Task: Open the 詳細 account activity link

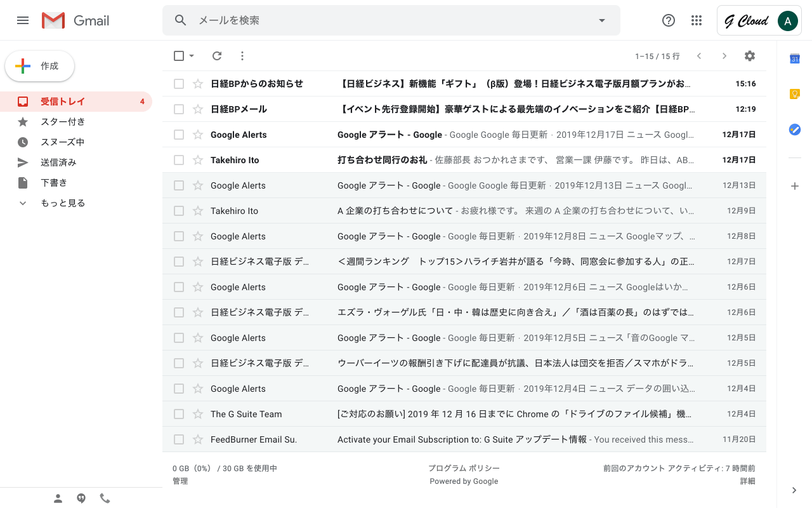Action: coord(747,481)
